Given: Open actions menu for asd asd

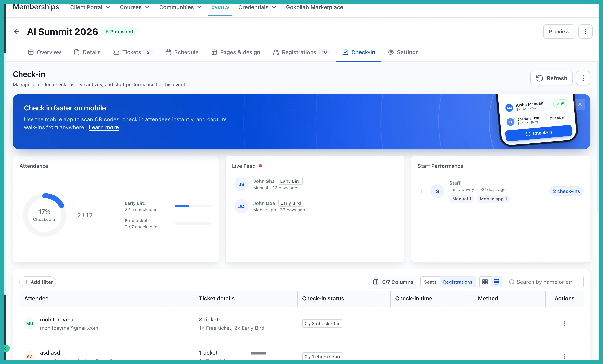Looking at the screenshot, I should tap(564, 356).
